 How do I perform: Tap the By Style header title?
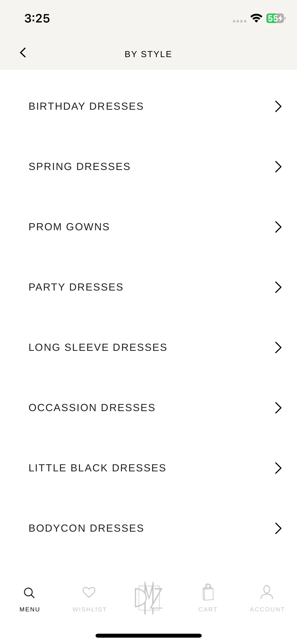tap(148, 54)
